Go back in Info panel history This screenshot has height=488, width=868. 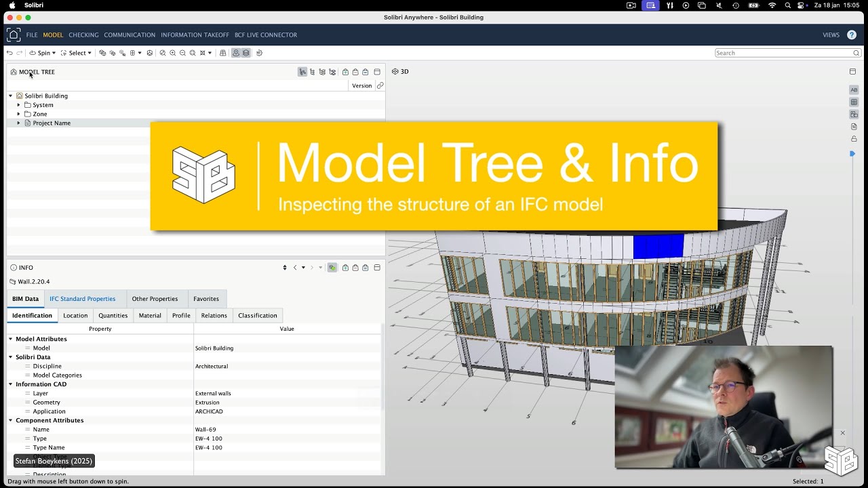[295, 268]
